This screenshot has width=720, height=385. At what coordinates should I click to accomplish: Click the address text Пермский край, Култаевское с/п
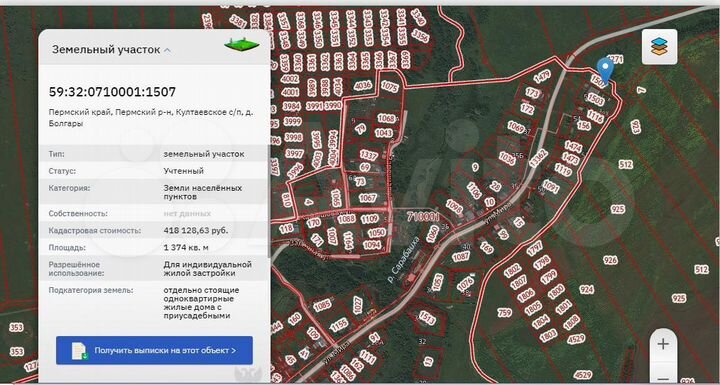coord(152,118)
